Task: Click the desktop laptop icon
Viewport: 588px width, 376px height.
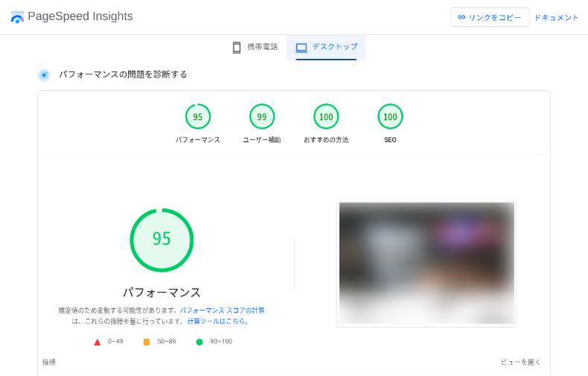Action: click(x=301, y=48)
